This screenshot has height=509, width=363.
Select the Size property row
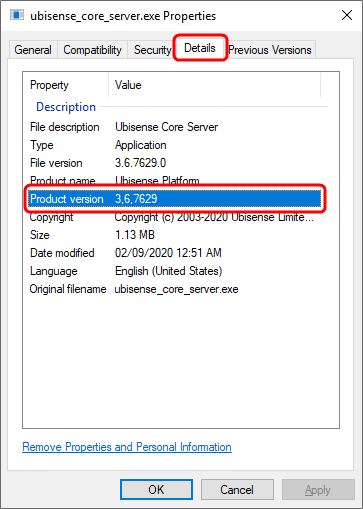[x=175, y=235]
